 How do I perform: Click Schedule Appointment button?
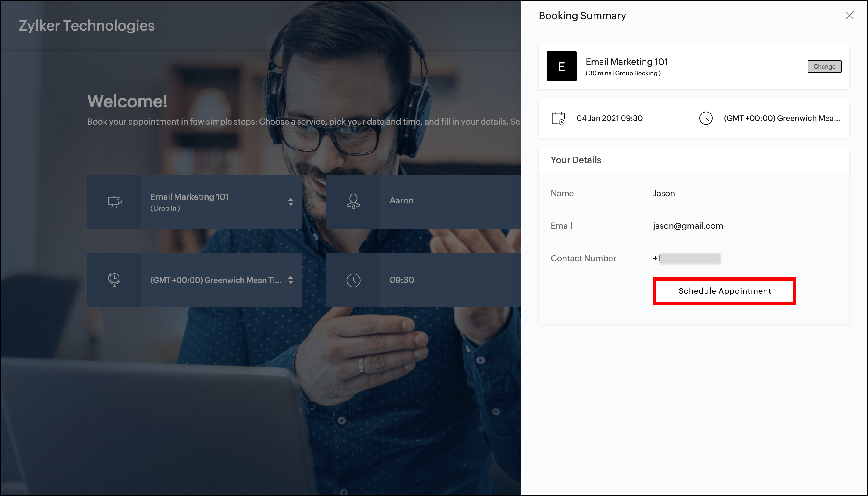724,291
